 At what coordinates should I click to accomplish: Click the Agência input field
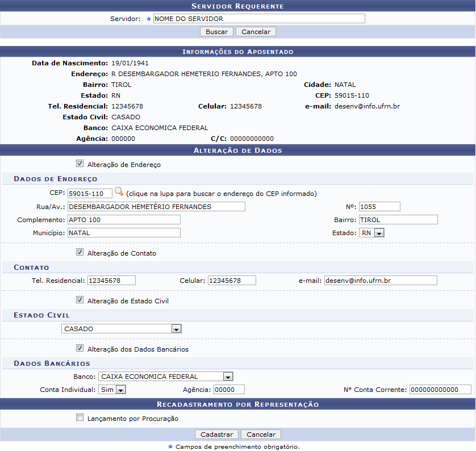tap(228, 390)
